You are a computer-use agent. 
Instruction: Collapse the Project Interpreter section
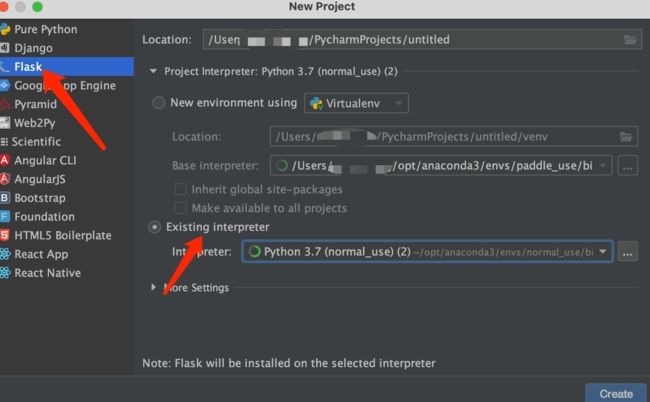153,71
